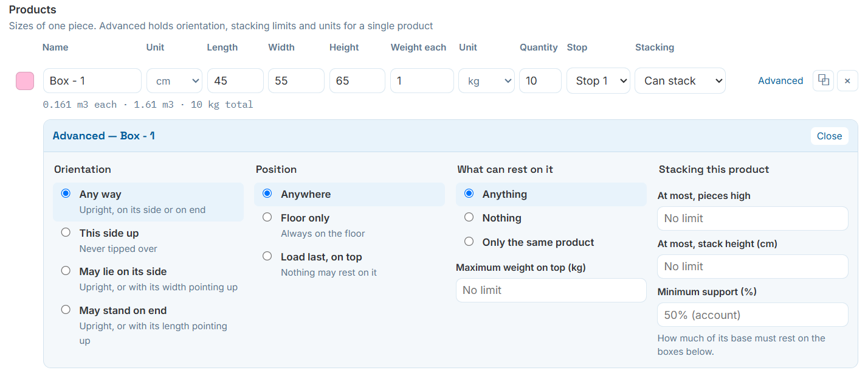Pick May stand on end orientation
This screenshot has width=868, height=370.
[x=66, y=310]
